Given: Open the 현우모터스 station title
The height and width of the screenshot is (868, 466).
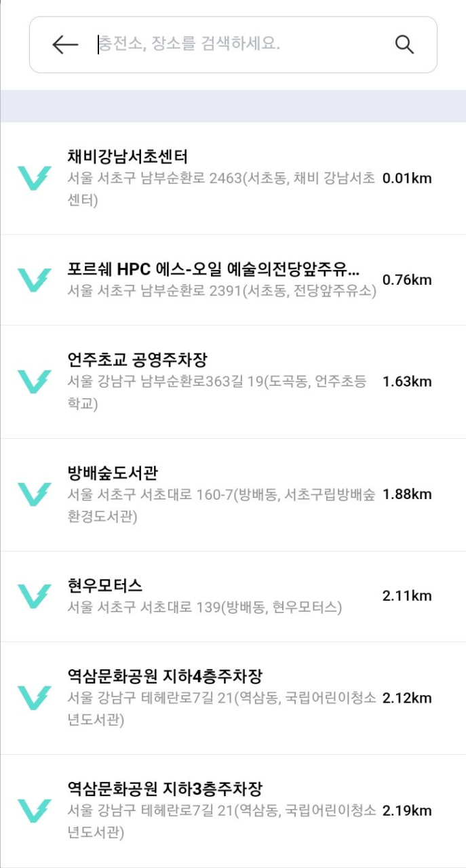Looking at the screenshot, I should [x=105, y=585].
